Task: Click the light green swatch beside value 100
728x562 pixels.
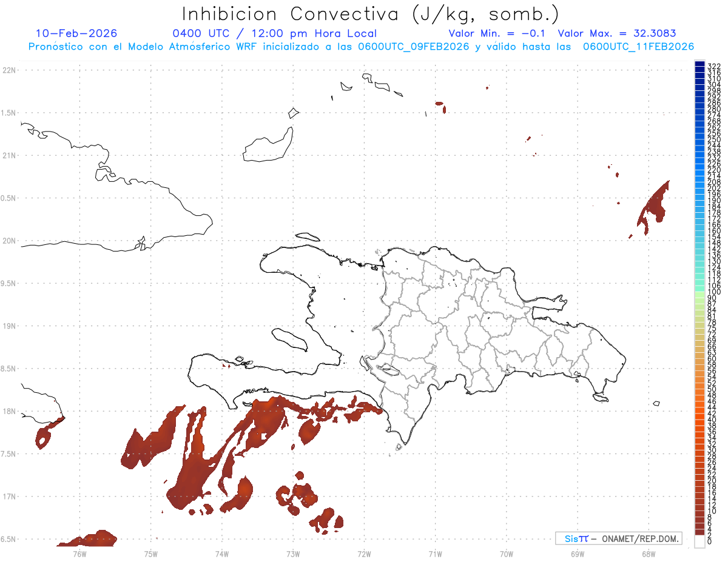Action: point(699,295)
